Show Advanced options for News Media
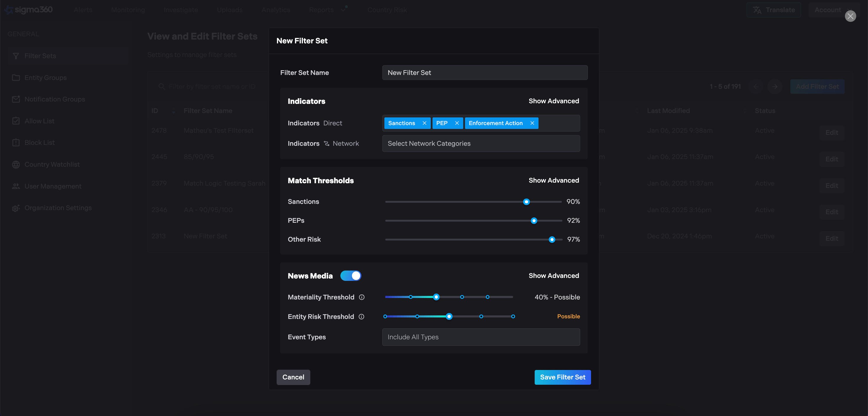Screen dimensions: 868x416 553,276
